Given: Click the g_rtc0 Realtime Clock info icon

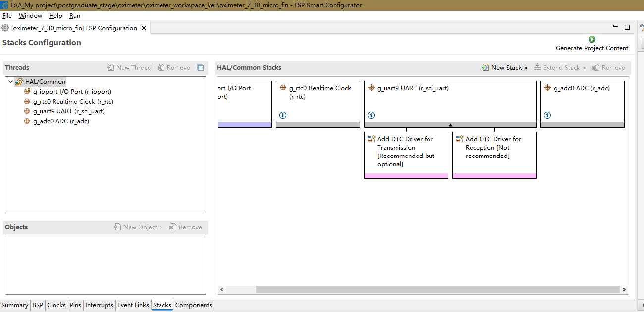Looking at the screenshot, I should [283, 115].
